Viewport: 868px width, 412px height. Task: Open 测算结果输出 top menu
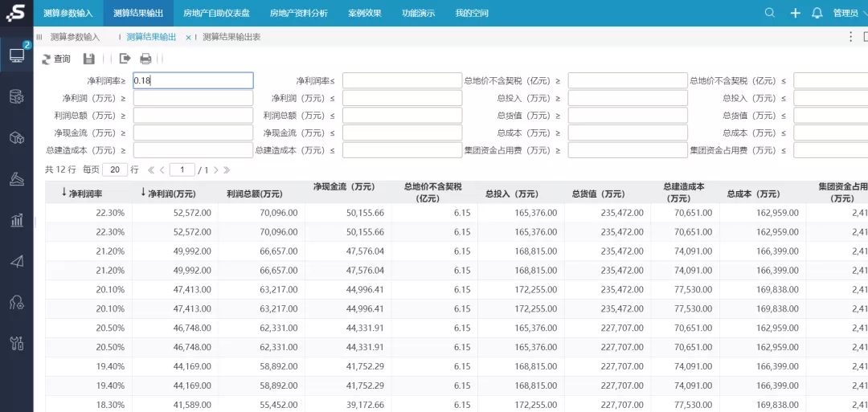(138, 14)
